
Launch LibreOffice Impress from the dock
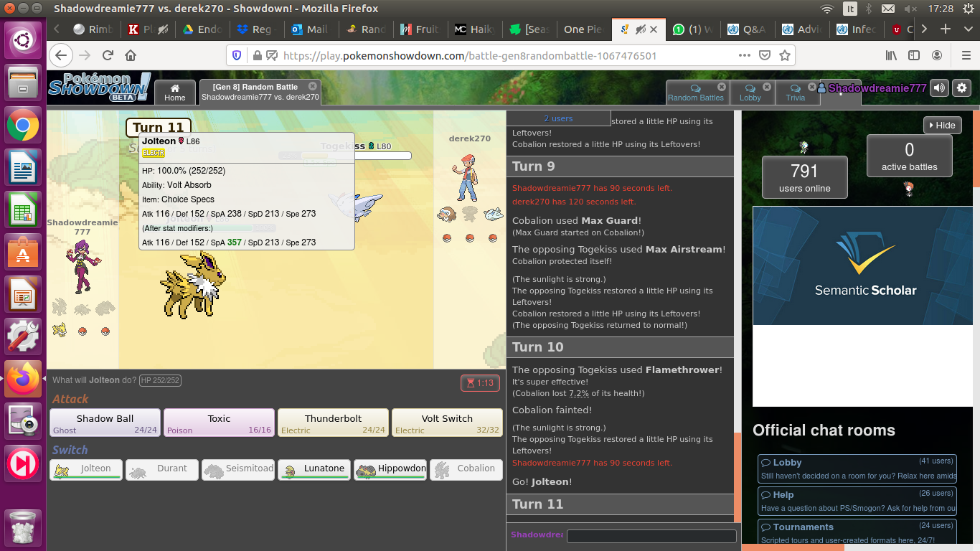pyautogui.click(x=23, y=295)
